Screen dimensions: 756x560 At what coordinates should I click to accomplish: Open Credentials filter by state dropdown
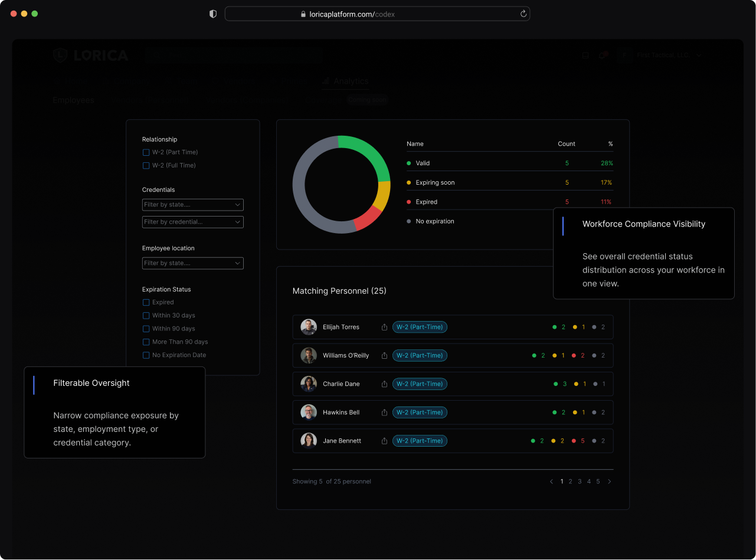click(x=192, y=205)
